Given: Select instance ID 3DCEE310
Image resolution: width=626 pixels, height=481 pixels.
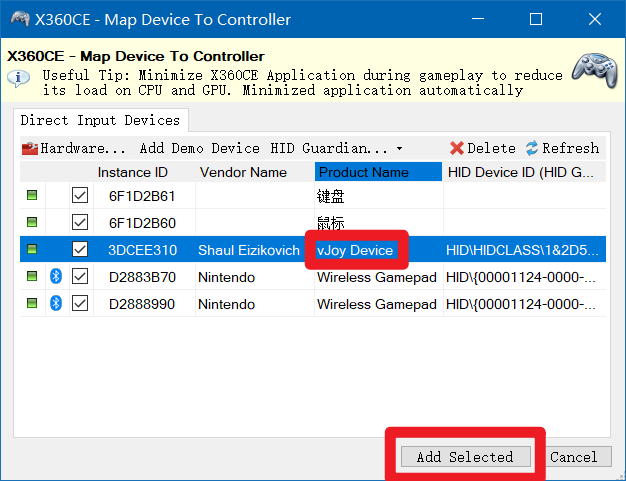Looking at the screenshot, I should tap(143, 250).
